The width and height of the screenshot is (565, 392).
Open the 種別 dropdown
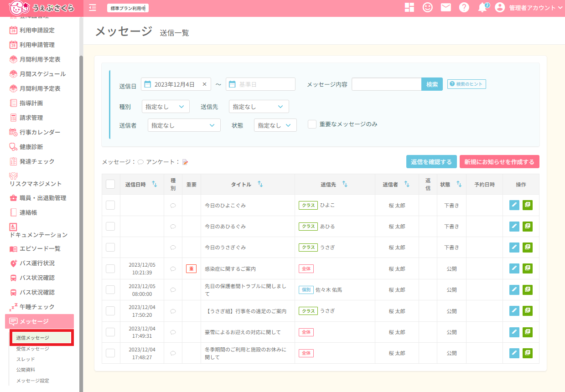166,106
